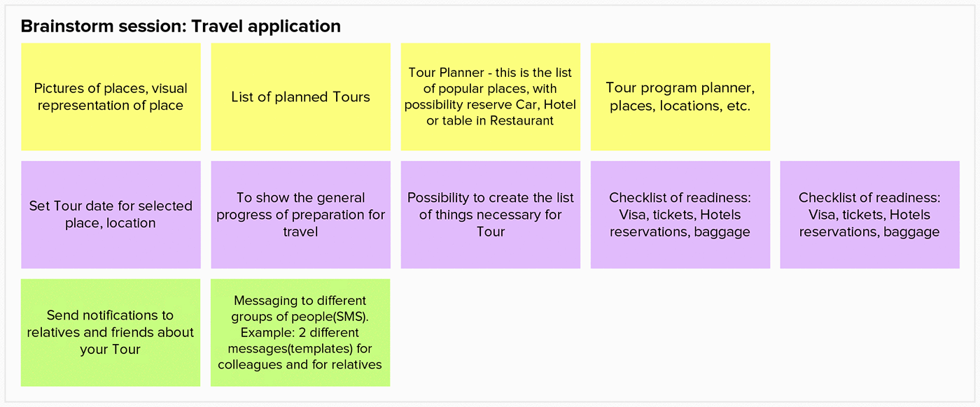Click 'your Tour' text in notifications note
The width and height of the screenshot is (980, 407).
click(x=111, y=349)
